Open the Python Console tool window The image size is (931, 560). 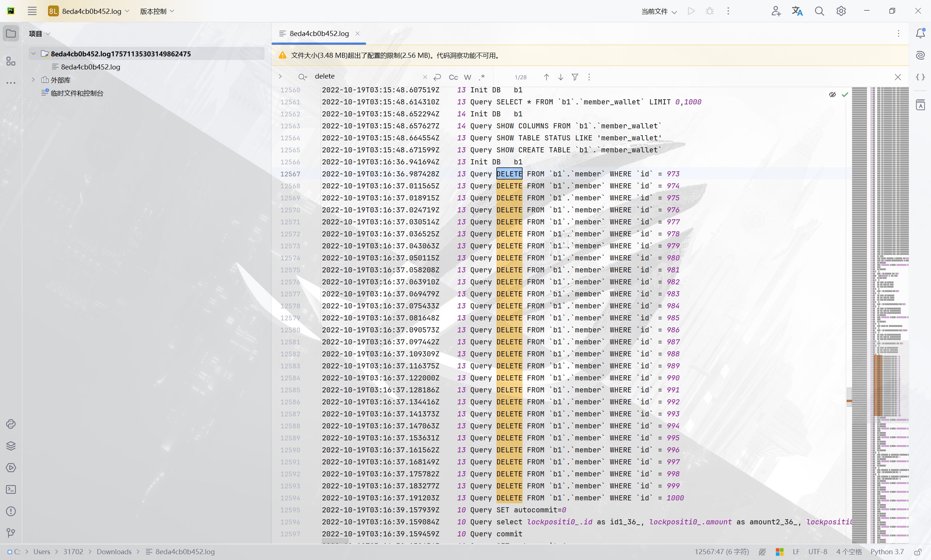tap(11, 424)
